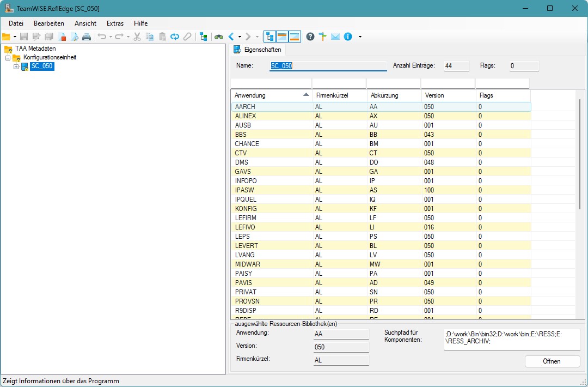Image resolution: width=588 pixels, height=387 pixels.
Task: Click the open folder toolbar icon
Action: tap(6, 37)
